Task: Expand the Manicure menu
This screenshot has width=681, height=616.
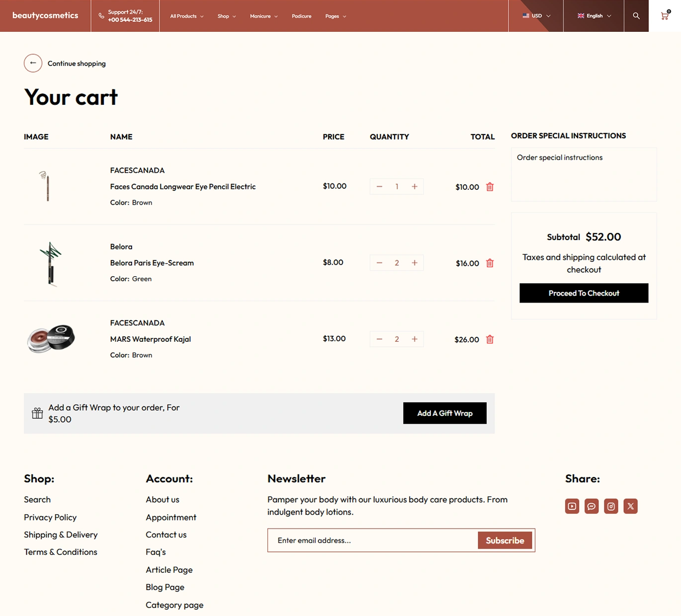Action: (x=264, y=16)
